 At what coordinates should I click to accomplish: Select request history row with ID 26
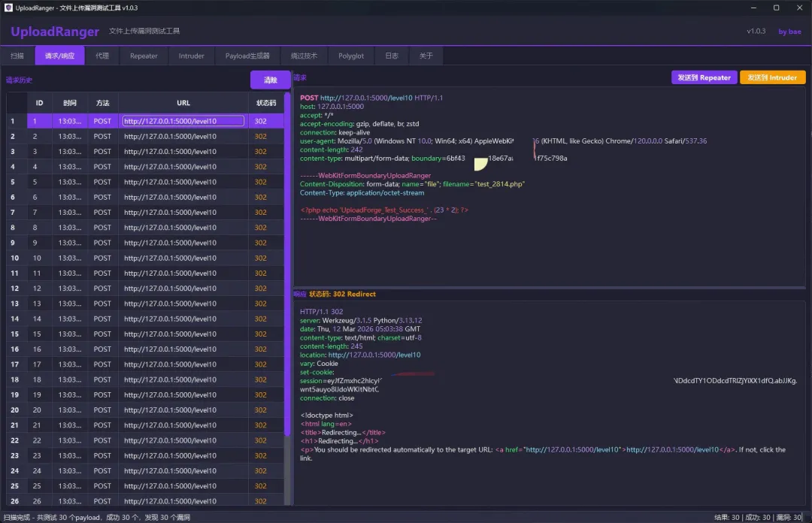click(145, 500)
